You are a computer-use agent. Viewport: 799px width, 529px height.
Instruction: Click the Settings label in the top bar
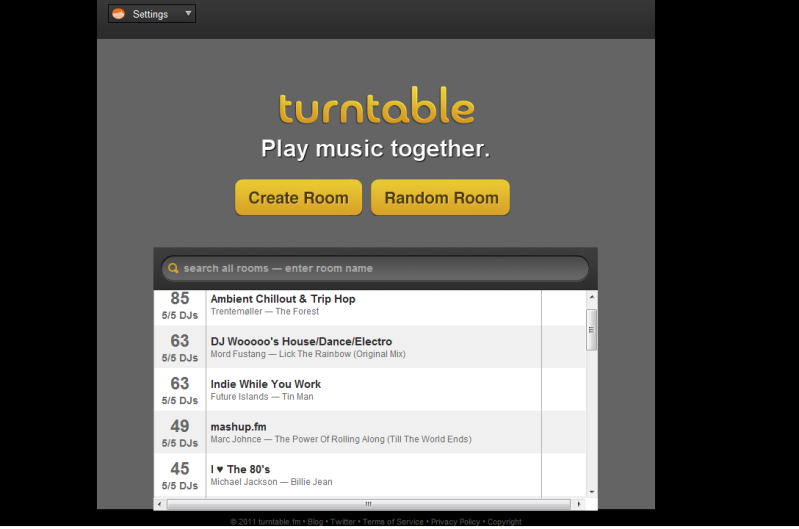click(150, 14)
